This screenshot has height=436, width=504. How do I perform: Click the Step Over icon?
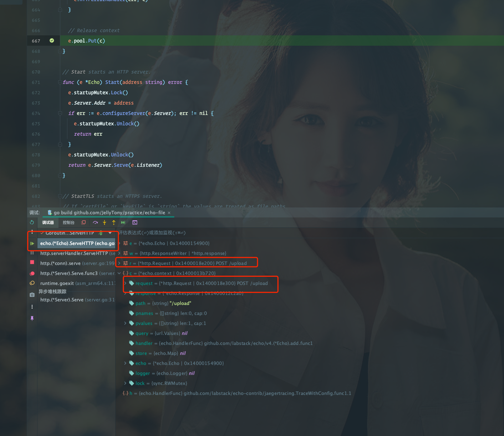(95, 222)
